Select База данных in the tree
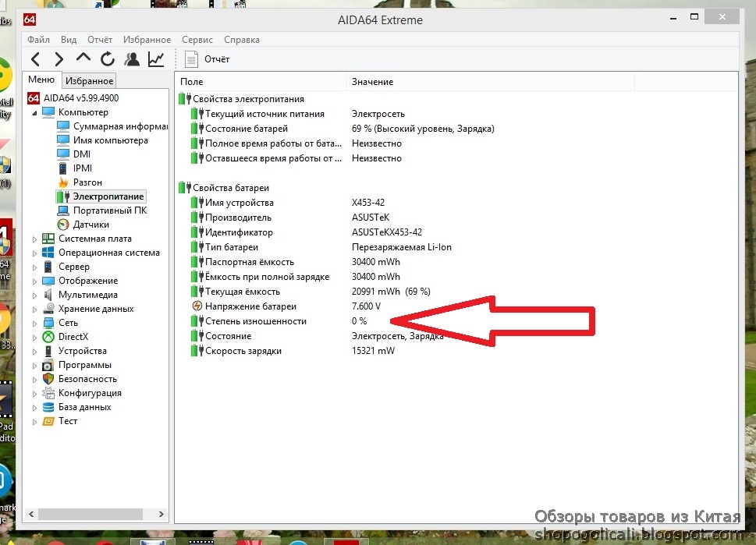The height and width of the screenshot is (545, 756). tap(84, 407)
